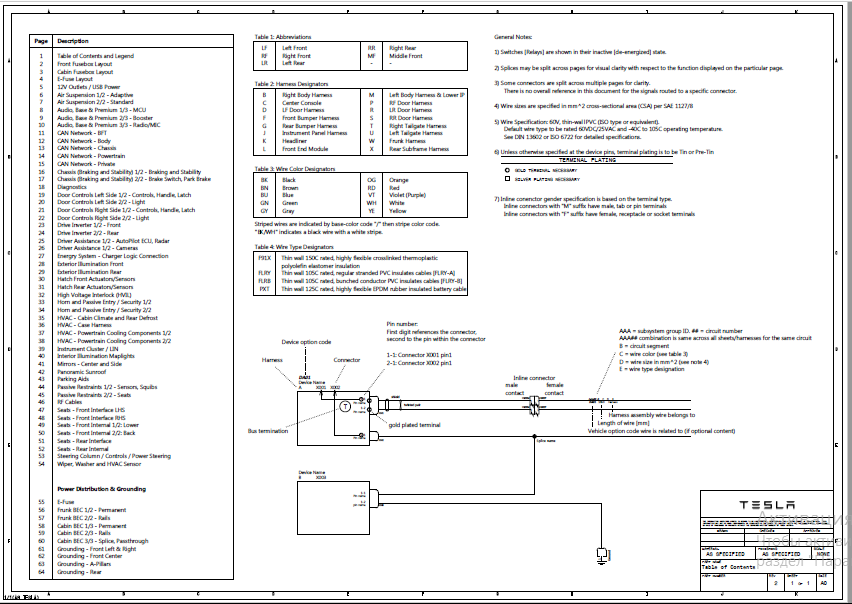This screenshot has height=604, width=852.
Task: Click 'Energy System - Charger Logic Connection'
Action: [x=113, y=256]
